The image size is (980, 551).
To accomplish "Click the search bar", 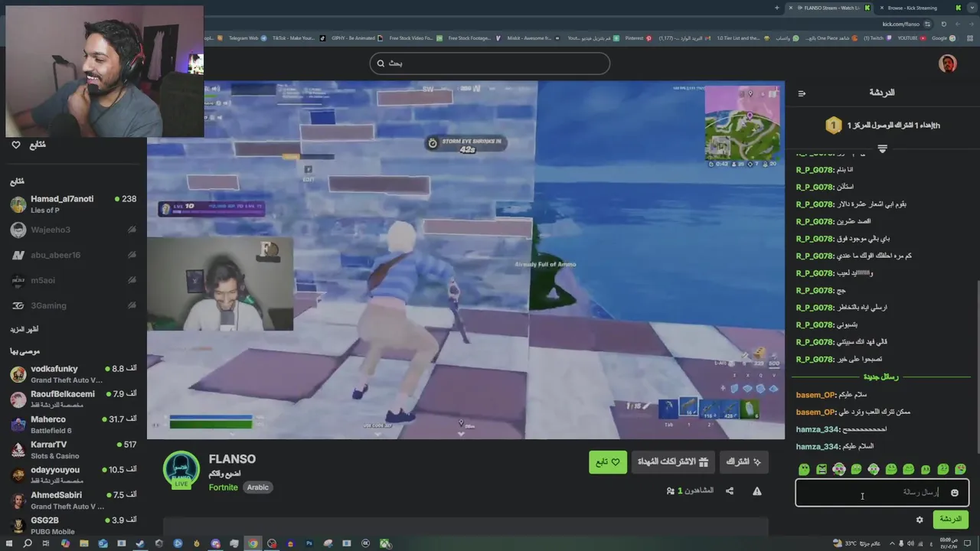I will [x=490, y=64].
